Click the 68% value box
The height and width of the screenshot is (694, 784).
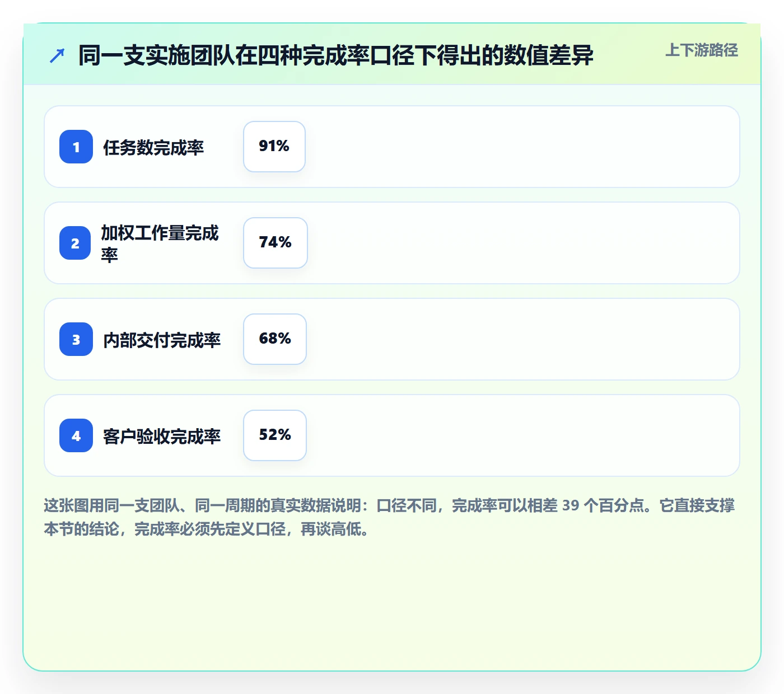pos(275,339)
